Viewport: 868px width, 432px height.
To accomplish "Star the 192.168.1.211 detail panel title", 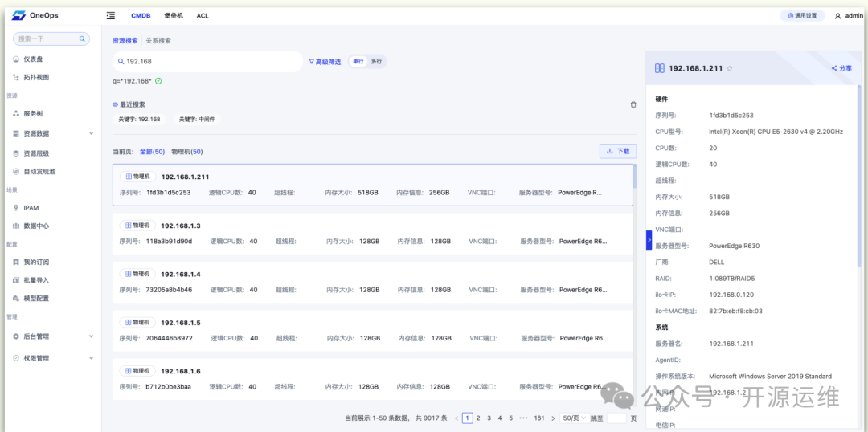I will pyautogui.click(x=730, y=68).
